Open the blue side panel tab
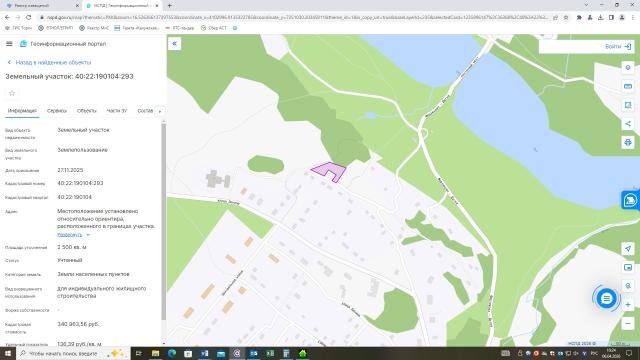Image resolution: width=640 pixels, height=360 pixels. pyautogui.click(x=631, y=200)
